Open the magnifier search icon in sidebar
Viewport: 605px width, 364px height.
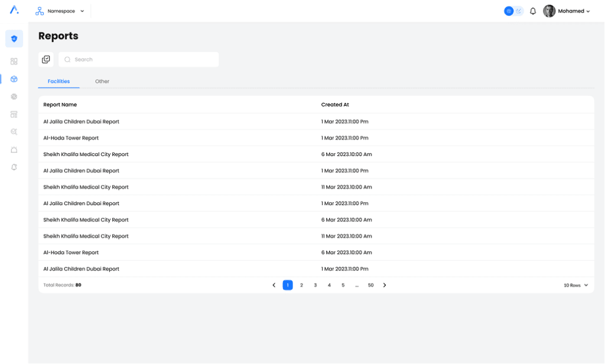point(14,132)
